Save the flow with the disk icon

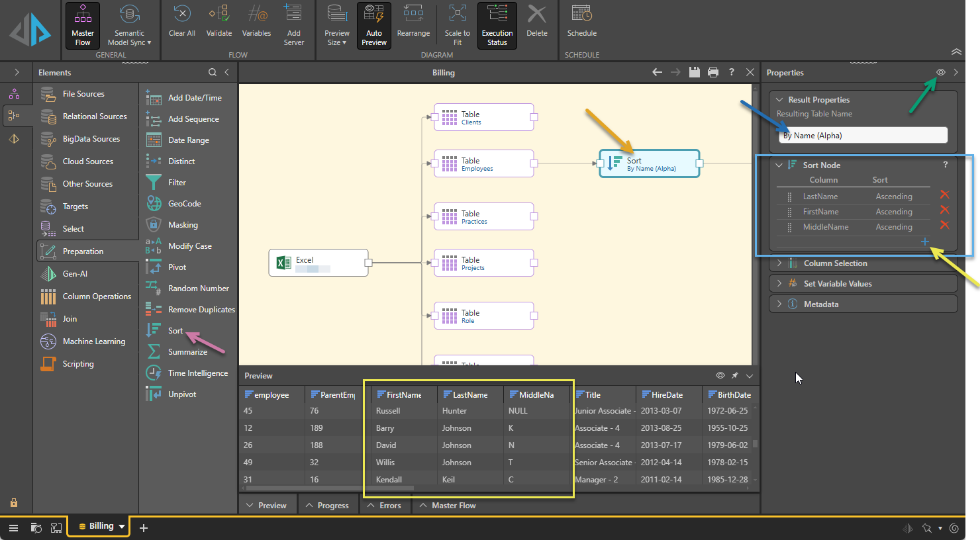694,72
